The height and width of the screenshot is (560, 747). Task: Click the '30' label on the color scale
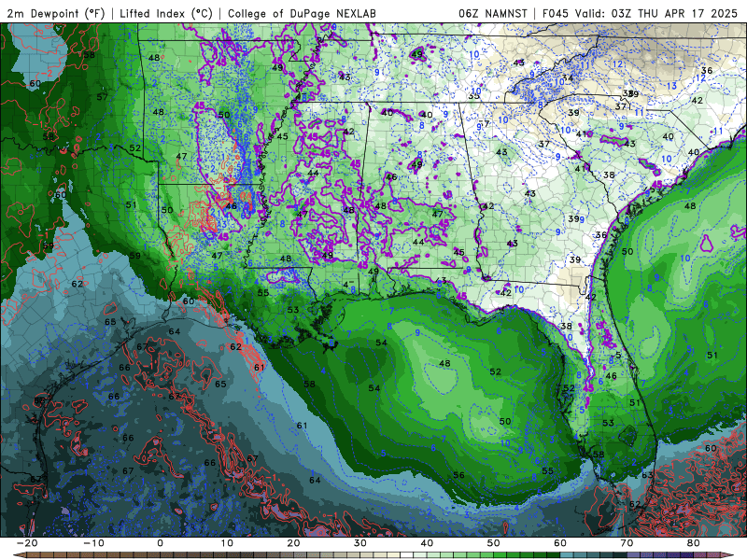tap(360, 543)
